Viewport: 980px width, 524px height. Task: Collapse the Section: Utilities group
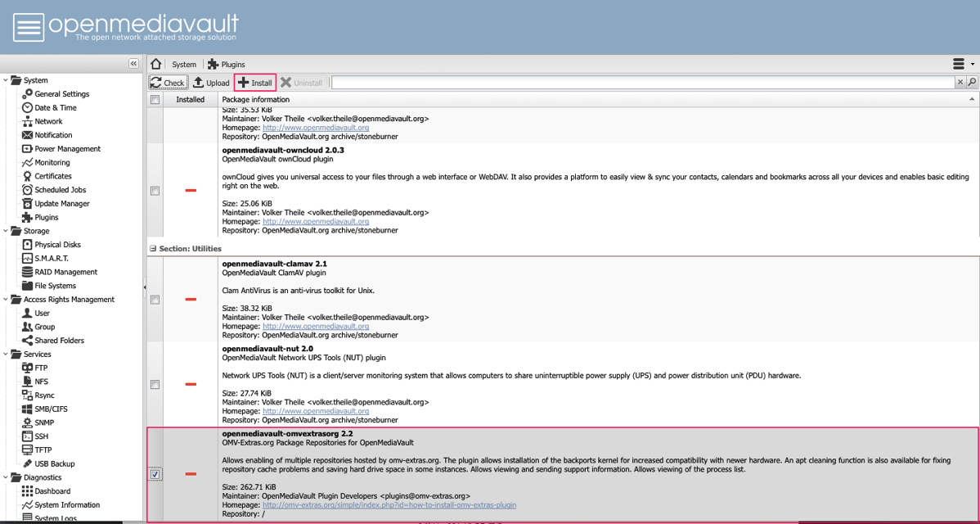coord(153,248)
